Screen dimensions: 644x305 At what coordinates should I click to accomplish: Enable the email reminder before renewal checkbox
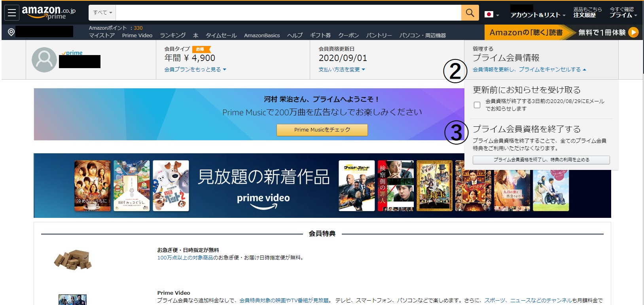tap(477, 105)
